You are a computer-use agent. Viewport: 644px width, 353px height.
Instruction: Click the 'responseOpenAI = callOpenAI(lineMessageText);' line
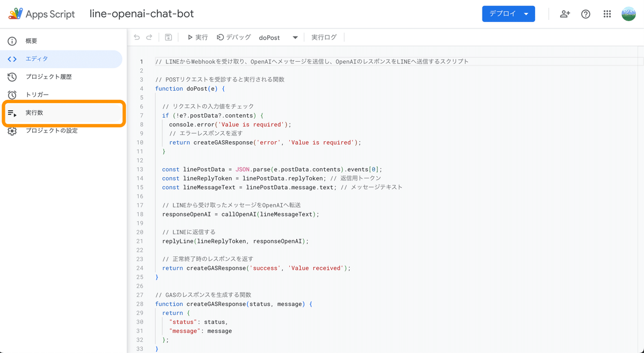coord(240,214)
